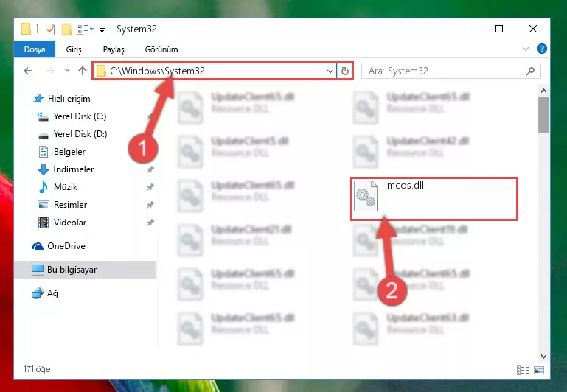Open the Dosya file menu tab
567x392 pixels.
[x=35, y=49]
